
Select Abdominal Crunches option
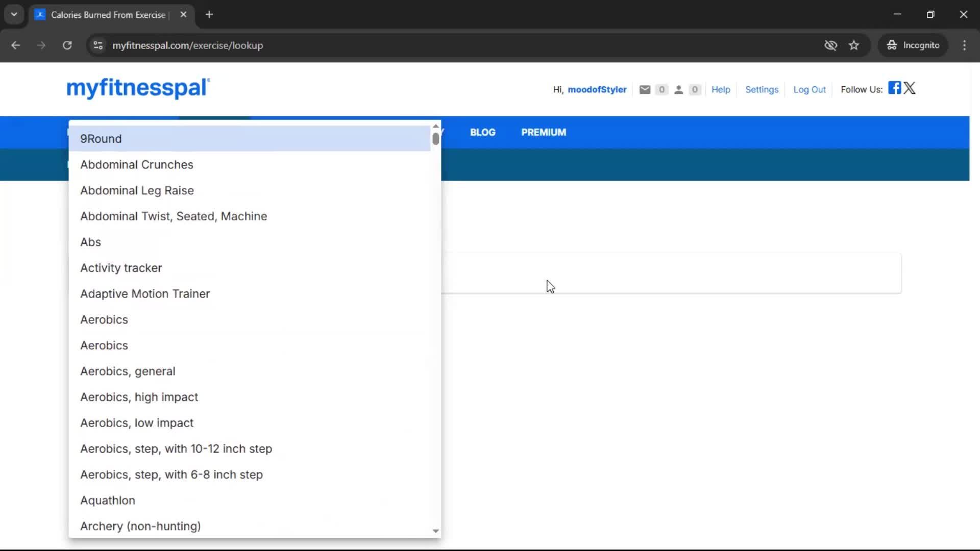(x=250, y=165)
